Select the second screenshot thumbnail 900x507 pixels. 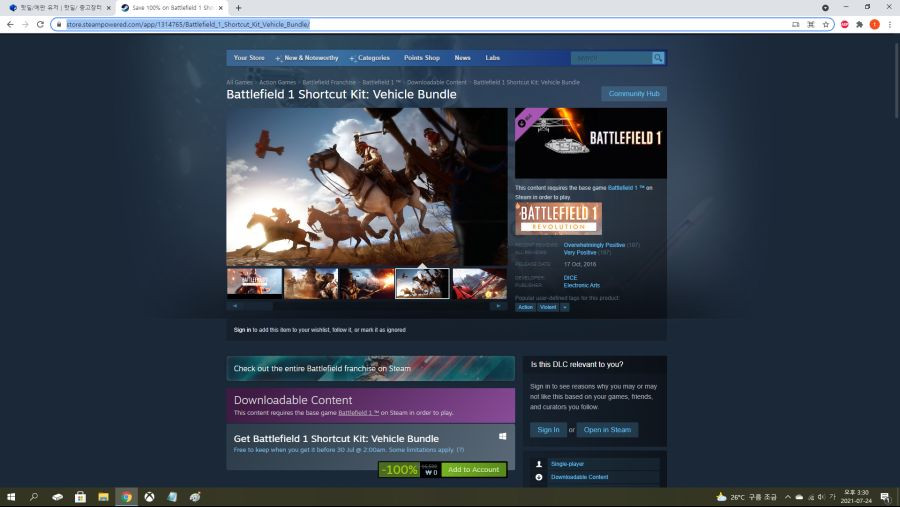tap(311, 283)
